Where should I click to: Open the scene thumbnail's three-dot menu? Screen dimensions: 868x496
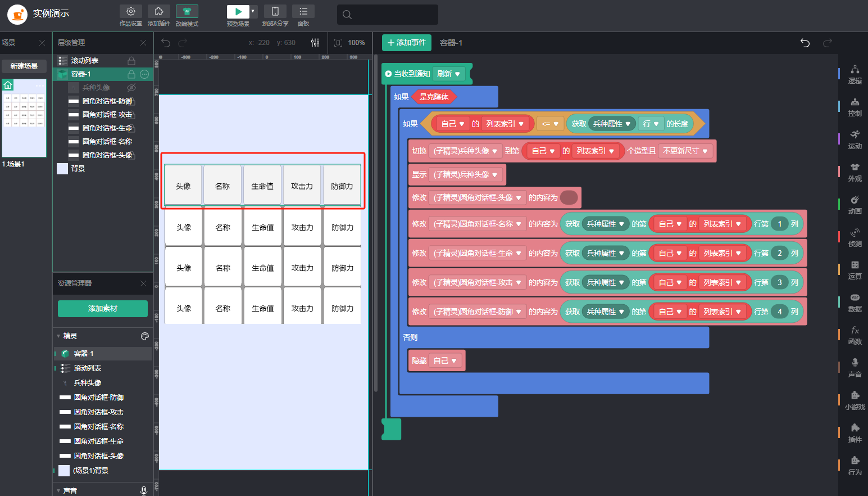pyautogui.click(x=39, y=85)
